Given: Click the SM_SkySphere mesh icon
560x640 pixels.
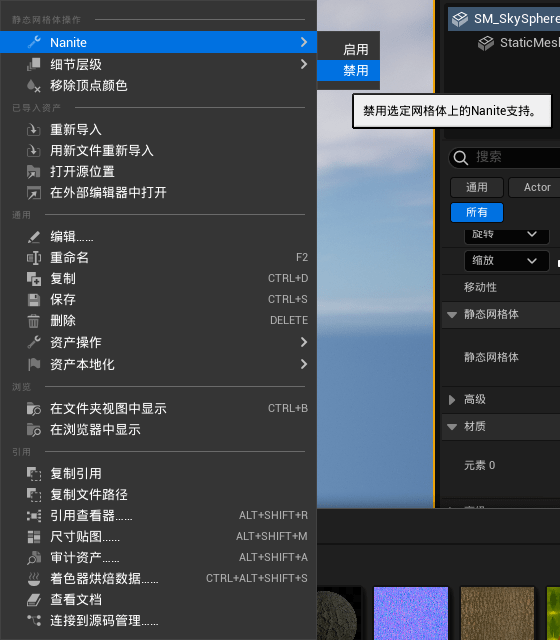Looking at the screenshot, I should tap(460, 19).
